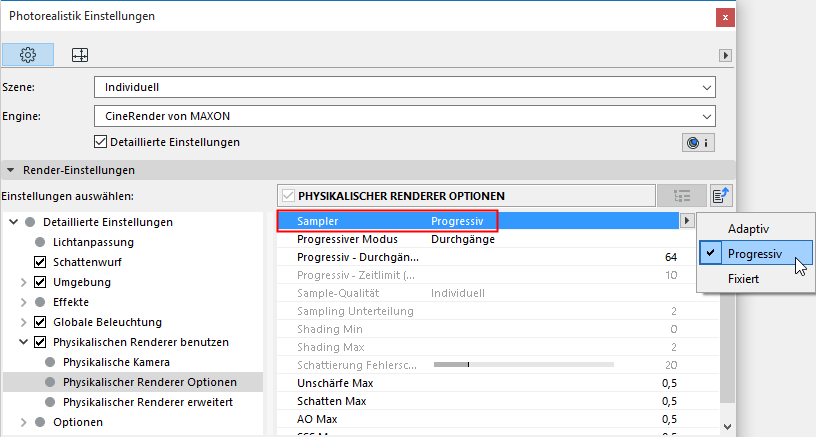Click the gray bullet beside Physikalische Kamera
This screenshot has height=437, width=816.
click(x=50, y=362)
